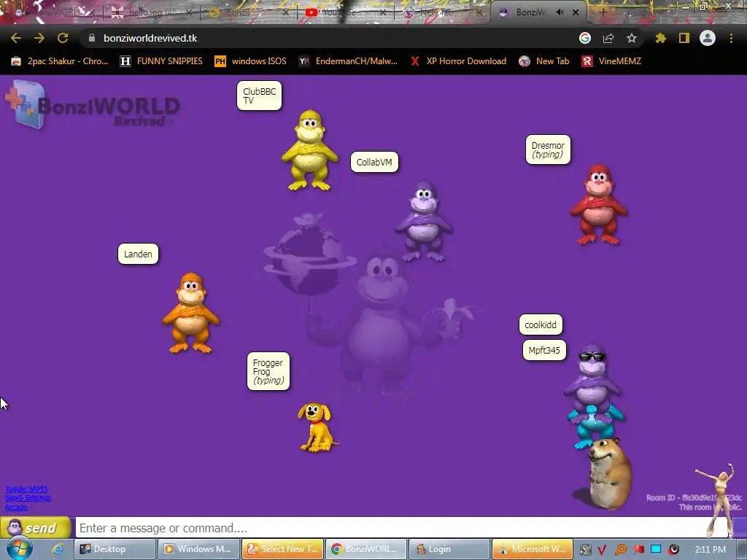Click the orange magnifier tray icon
The height and width of the screenshot is (560, 747).
pos(620,550)
